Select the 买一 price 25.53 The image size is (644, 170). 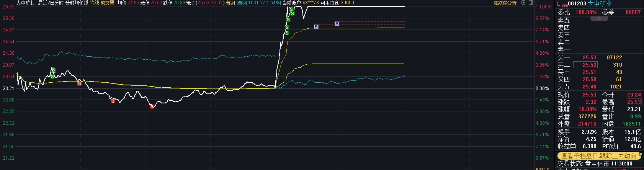(x=590, y=57)
